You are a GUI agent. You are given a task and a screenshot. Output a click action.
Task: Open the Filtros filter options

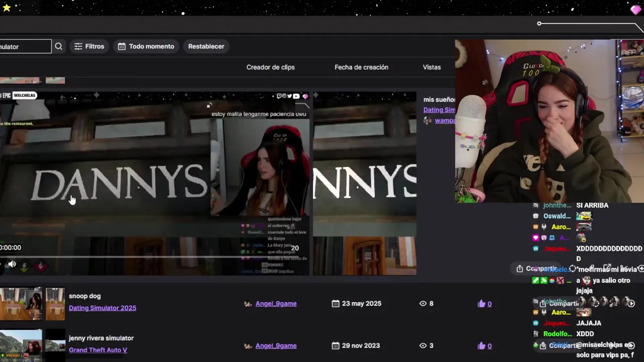click(x=89, y=46)
